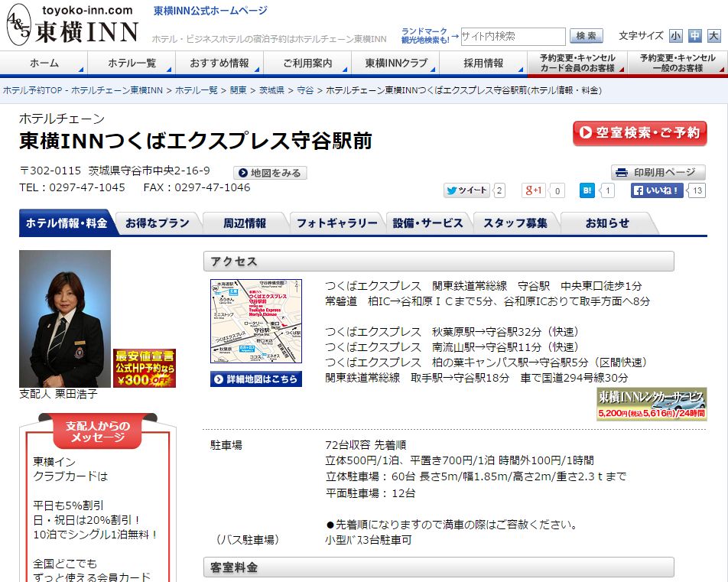
Task: Click the 東横INN公式ホームページ link
Action: pos(210,11)
